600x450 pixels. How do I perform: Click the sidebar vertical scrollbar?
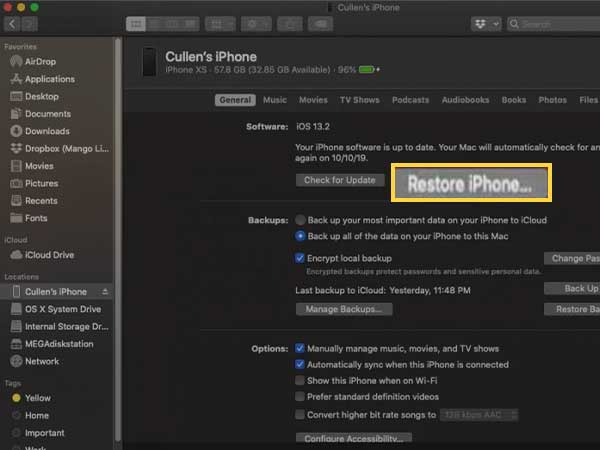[x=118, y=241]
